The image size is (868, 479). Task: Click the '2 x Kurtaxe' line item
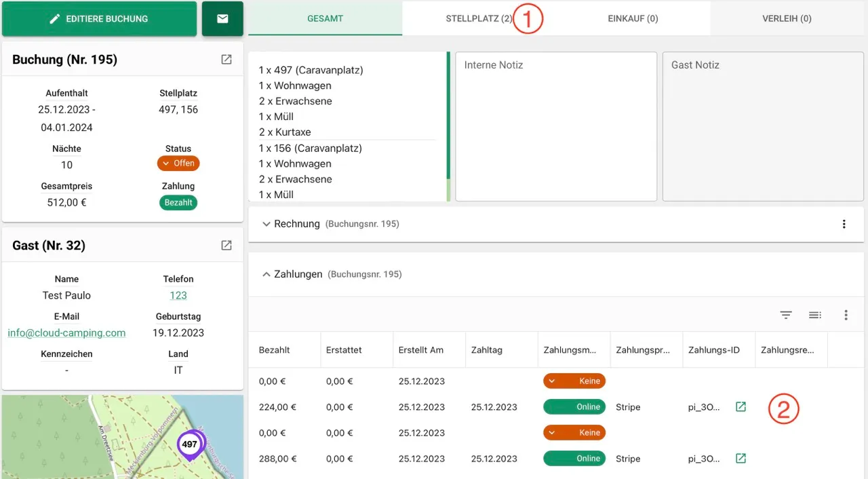(285, 132)
